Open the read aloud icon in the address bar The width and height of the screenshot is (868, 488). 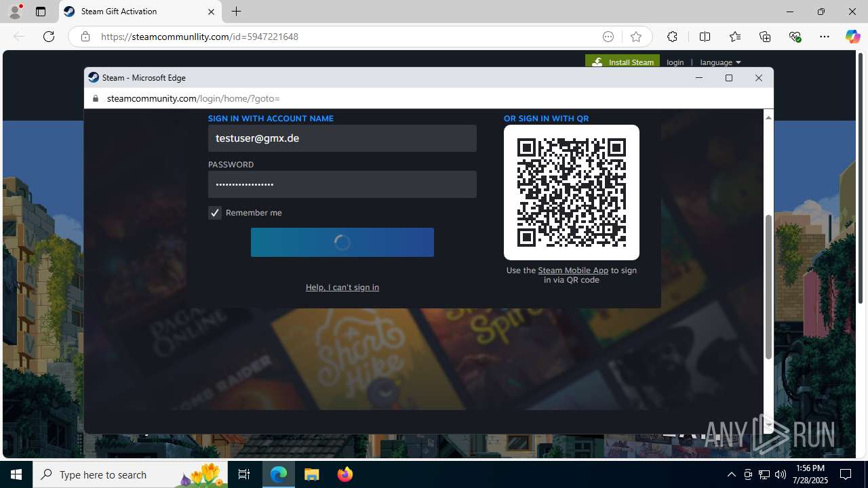608,37
